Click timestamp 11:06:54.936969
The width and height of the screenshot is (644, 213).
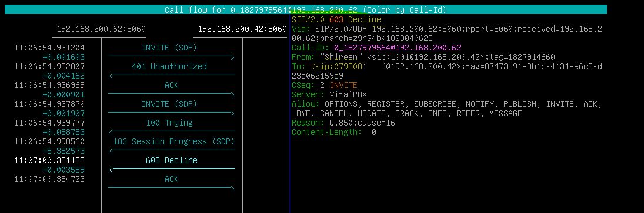(x=49, y=85)
